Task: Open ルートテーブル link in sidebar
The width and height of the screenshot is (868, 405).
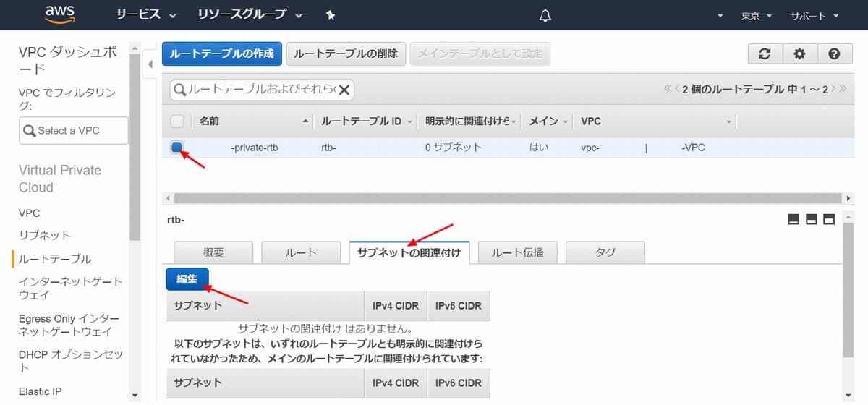Action: pyautogui.click(x=55, y=259)
